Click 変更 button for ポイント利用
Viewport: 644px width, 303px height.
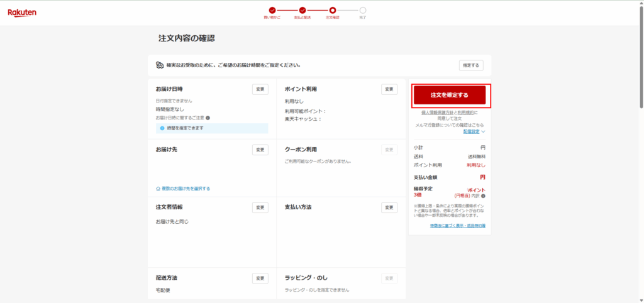coord(389,89)
